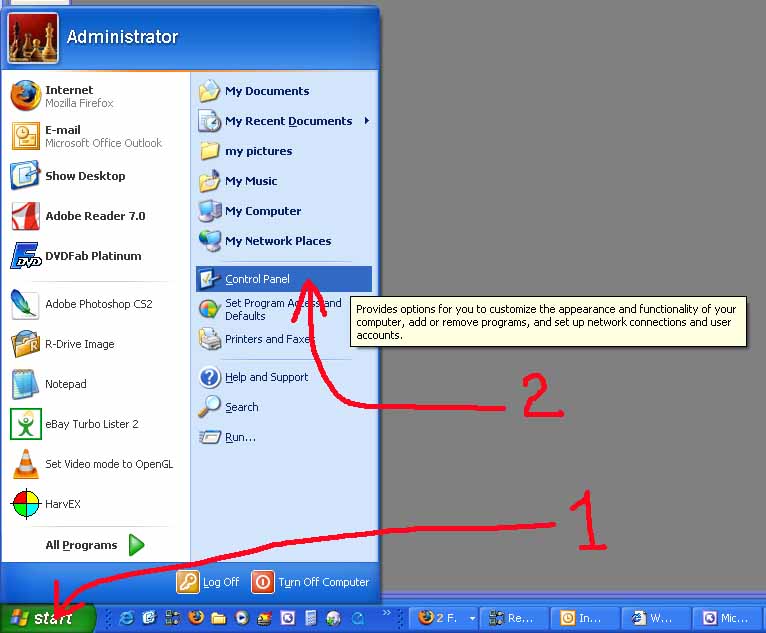Open the R-Drive Image icon
The image size is (766, 633).
[x=25, y=344]
